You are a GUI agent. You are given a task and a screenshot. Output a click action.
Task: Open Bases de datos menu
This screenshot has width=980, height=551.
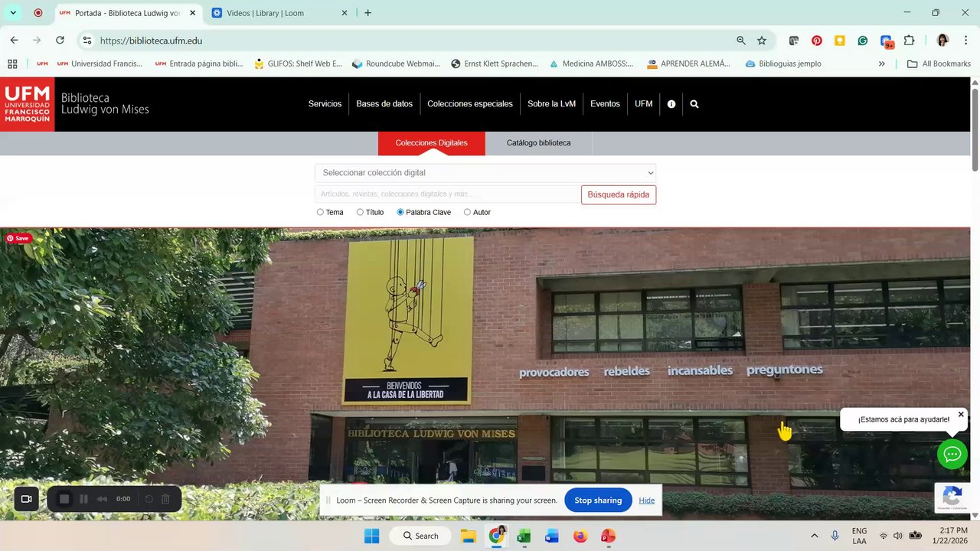point(384,104)
